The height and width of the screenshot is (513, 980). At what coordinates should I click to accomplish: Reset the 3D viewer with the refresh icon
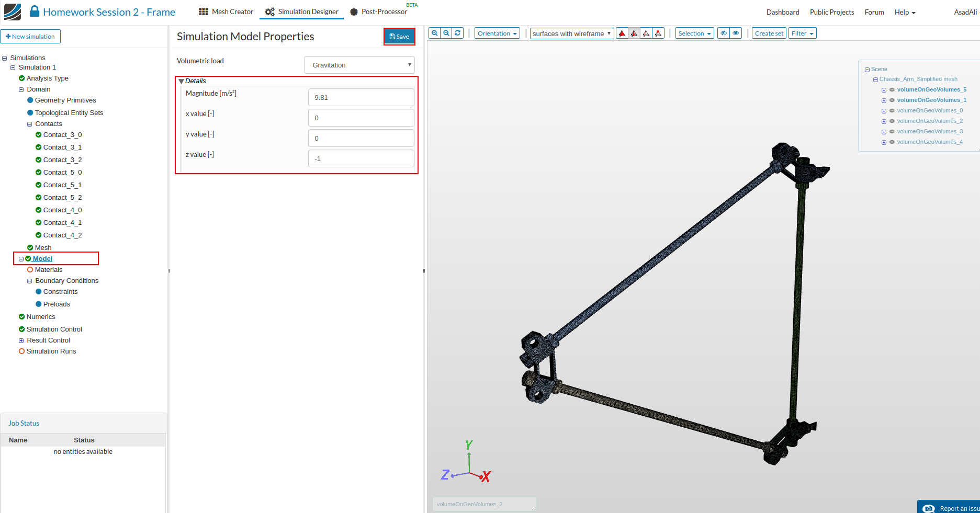pos(458,33)
